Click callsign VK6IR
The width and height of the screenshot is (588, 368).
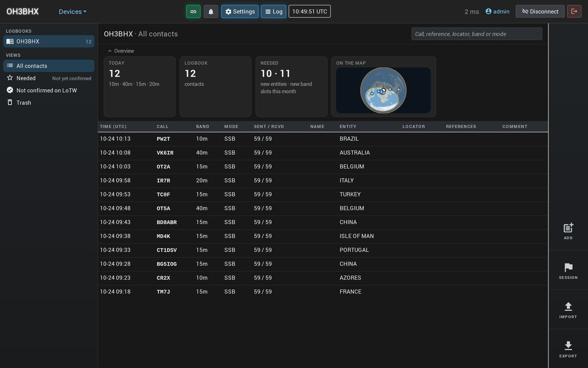[165, 153]
